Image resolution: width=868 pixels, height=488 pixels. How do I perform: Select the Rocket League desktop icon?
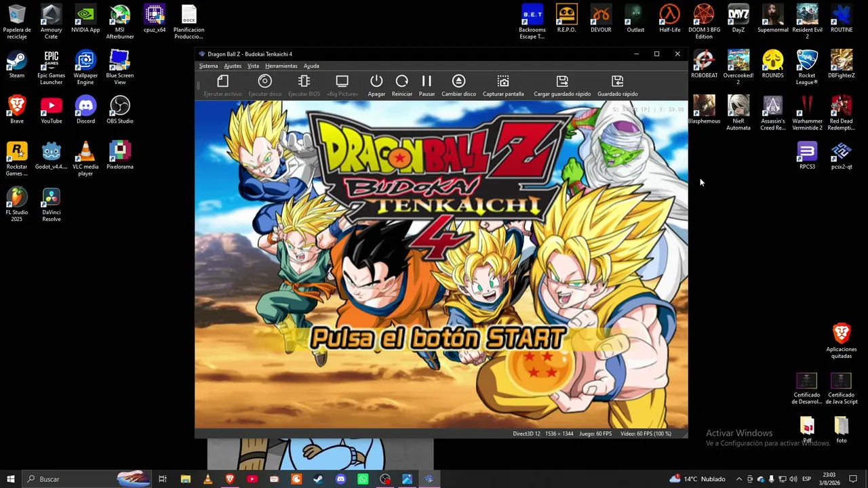click(x=807, y=68)
